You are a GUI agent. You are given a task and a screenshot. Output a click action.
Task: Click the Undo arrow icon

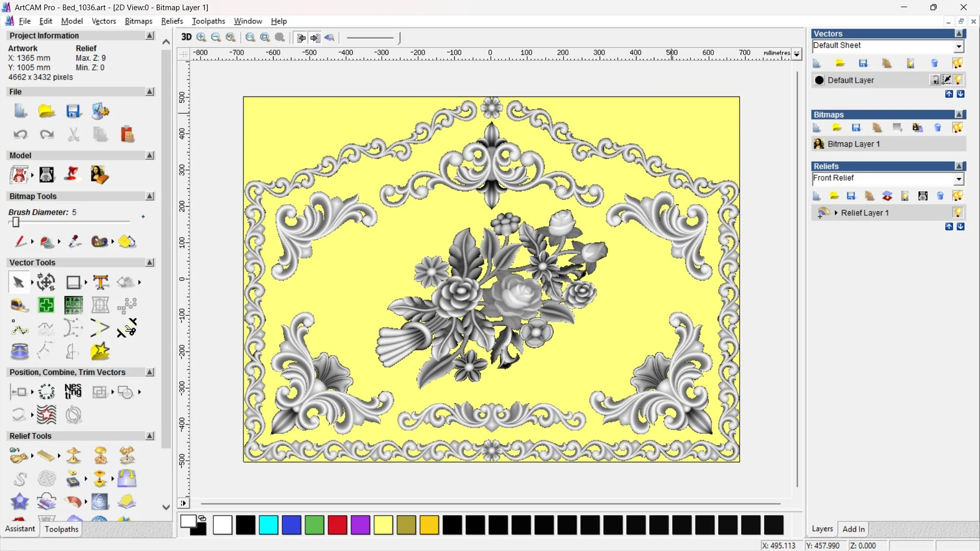pyautogui.click(x=20, y=135)
